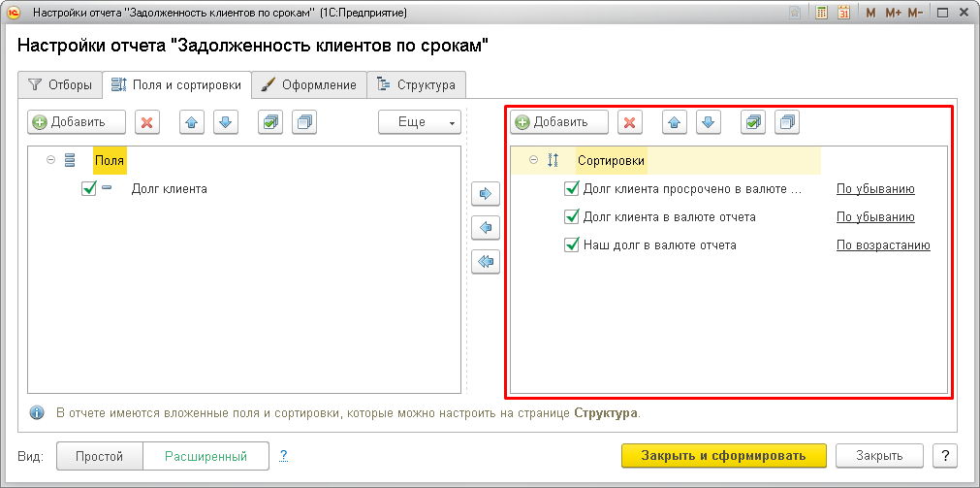Click the Поля list icon in tree
Image resolution: width=980 pixels, height=488 pixels.
tap(70, 160)
